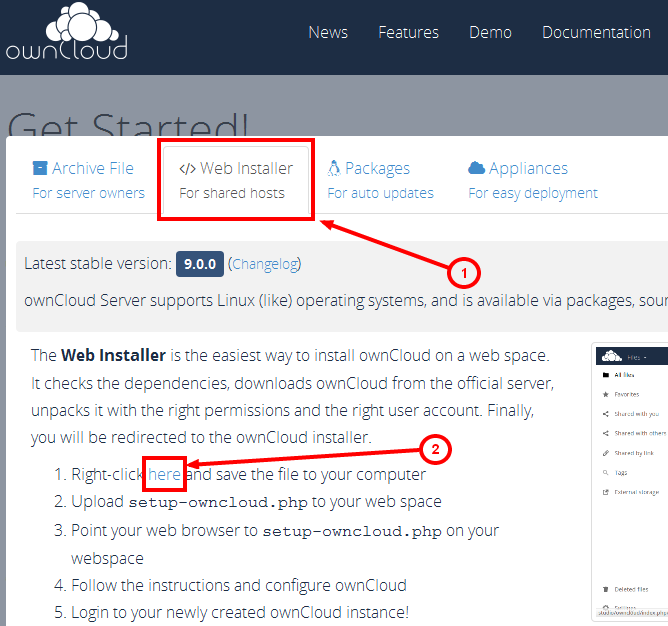The image size is (668, 626).
Task: Click 'External storage' icon in thumbnail
Action: point(606,492)
